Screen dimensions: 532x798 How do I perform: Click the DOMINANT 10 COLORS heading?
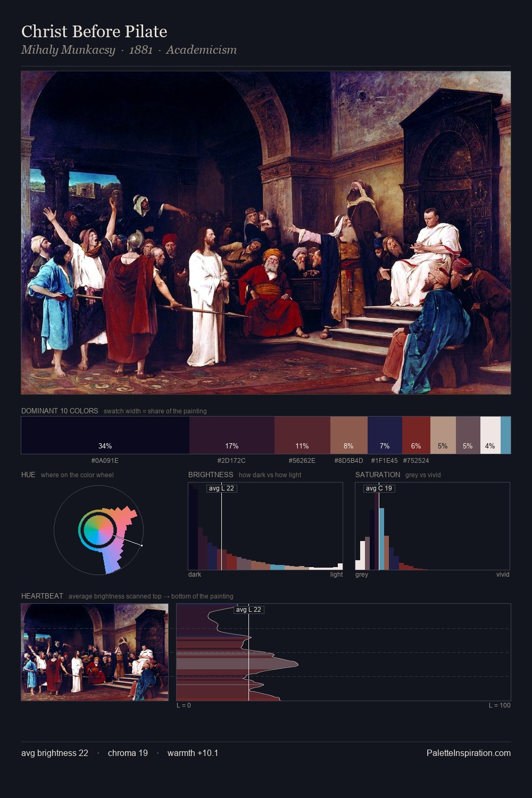pos(60,411)
